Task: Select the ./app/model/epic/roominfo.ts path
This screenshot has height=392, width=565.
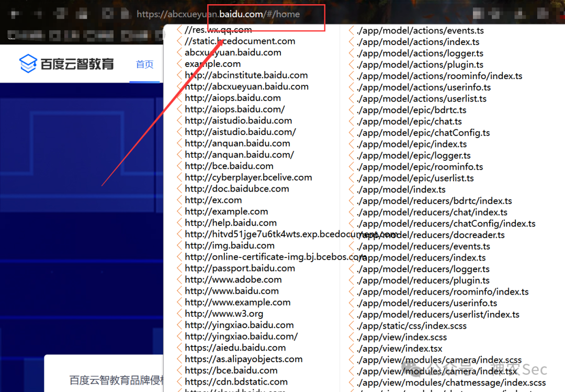Action: tap(420, 167)
